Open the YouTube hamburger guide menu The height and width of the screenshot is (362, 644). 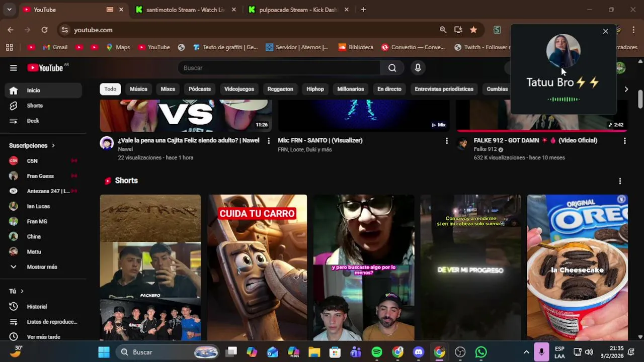pos(14,68)
